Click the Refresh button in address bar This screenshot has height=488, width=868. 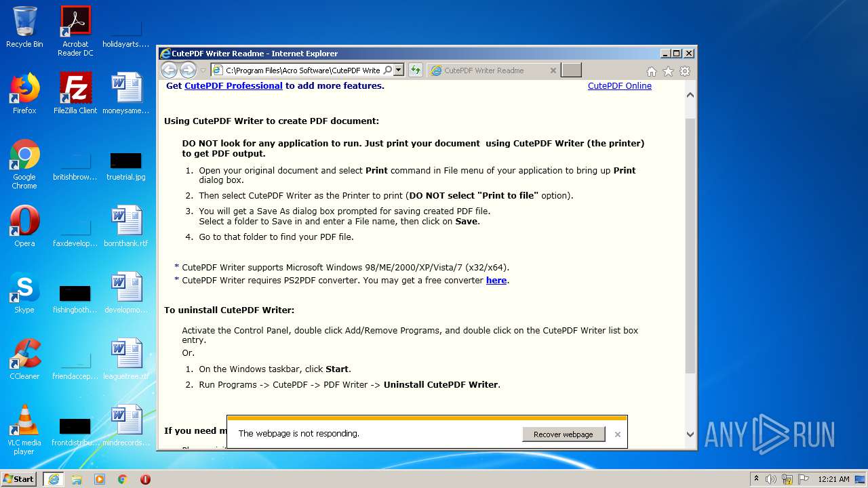click(415, 70)
